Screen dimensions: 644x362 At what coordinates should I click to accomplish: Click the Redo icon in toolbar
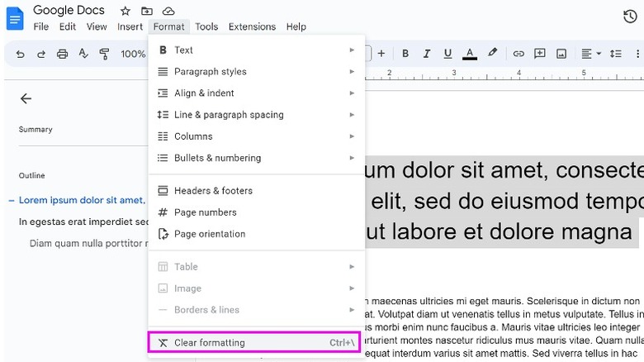tap(40, 54)
